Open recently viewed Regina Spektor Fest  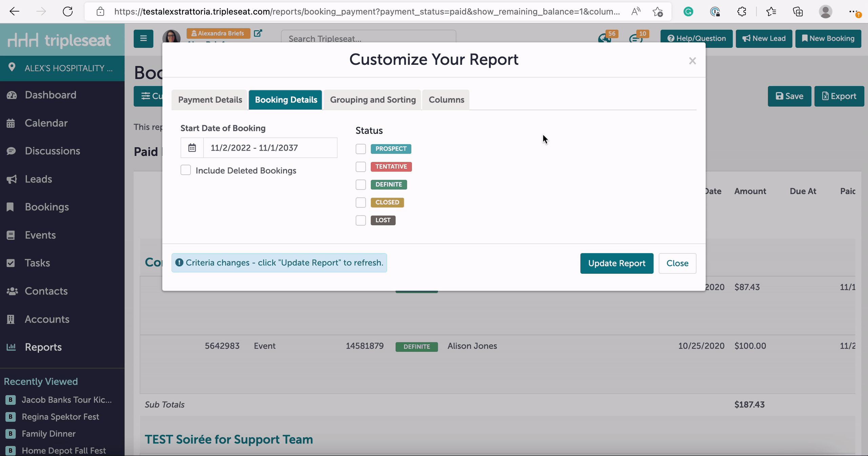coord(60,417)
